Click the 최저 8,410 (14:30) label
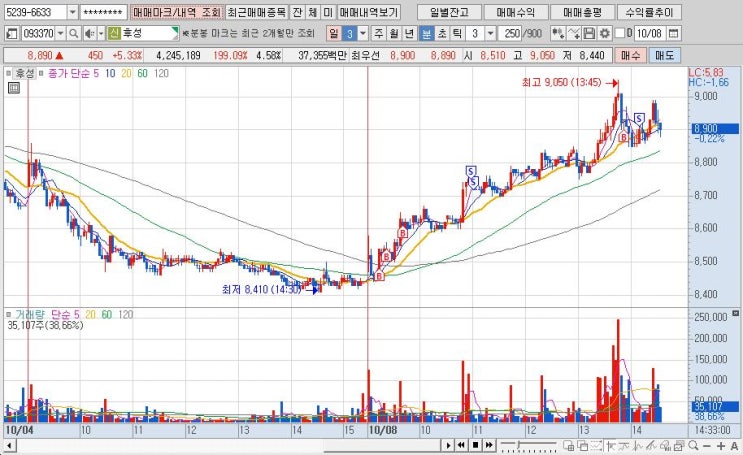The width and height of the screenshot is (743, 455). [261, 289]
